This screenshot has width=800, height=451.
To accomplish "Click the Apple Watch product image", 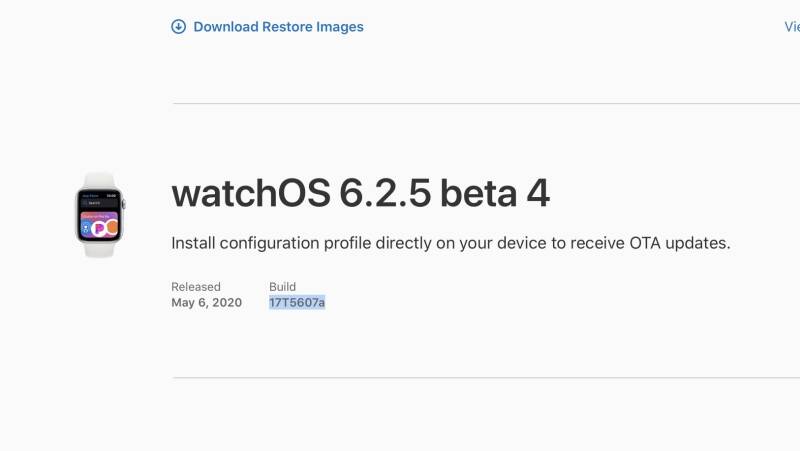I will [100, 215].
